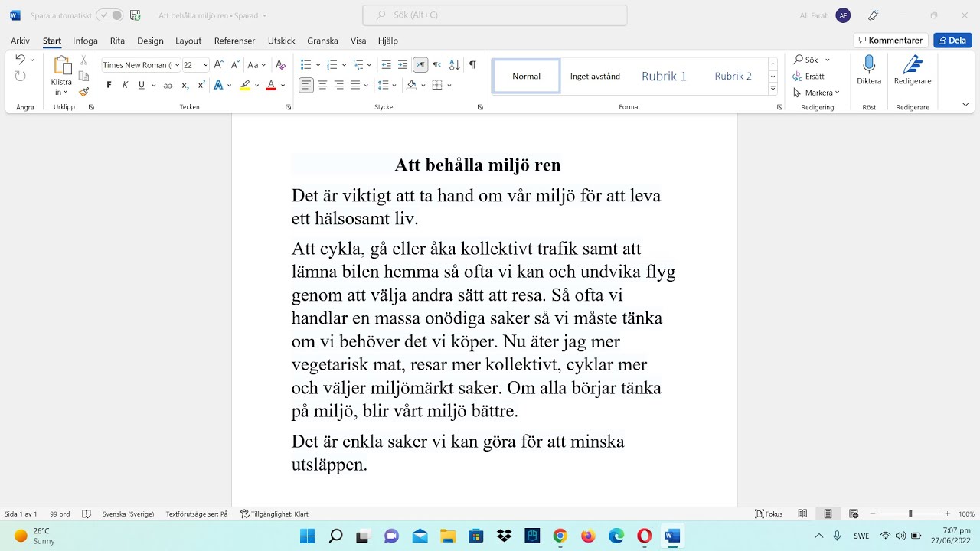Open the Markera selection dropdown

click(817, 93)
